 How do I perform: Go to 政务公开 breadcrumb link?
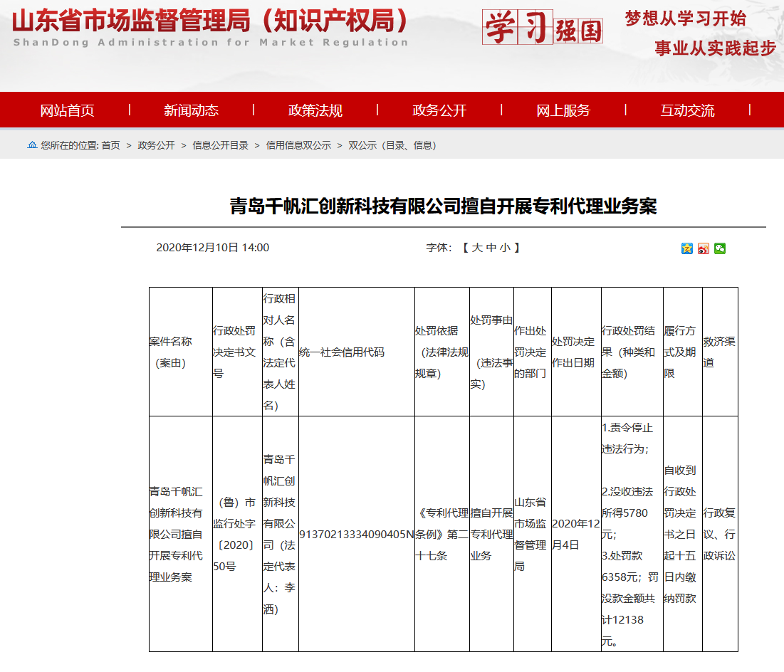156,145
